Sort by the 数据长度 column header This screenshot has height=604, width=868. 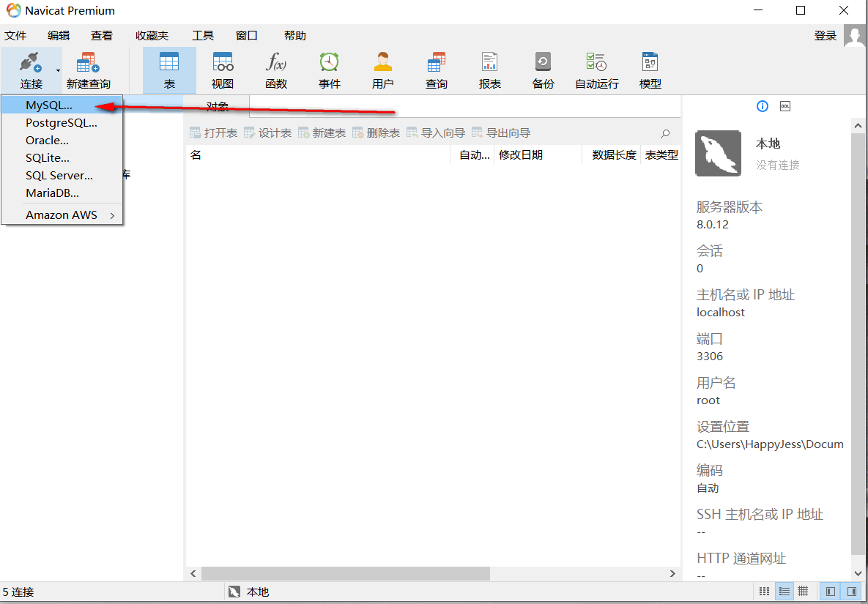611,155
